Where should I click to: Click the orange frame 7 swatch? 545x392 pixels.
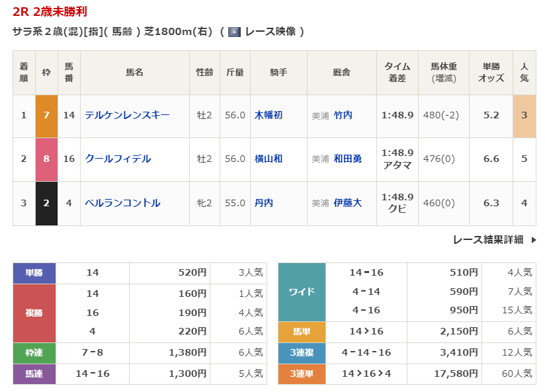[46, 115]
